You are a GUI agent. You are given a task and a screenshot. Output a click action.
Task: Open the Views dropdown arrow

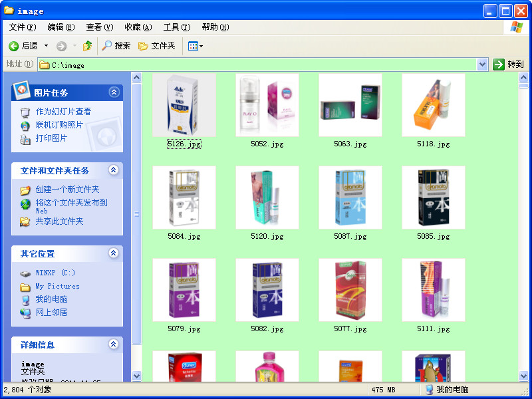(201, 46)
